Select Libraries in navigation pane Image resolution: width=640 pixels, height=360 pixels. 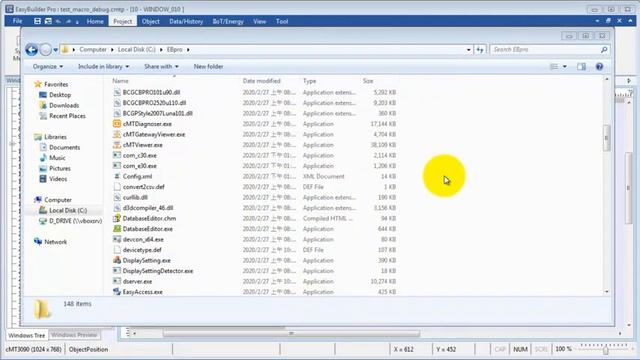55,137
